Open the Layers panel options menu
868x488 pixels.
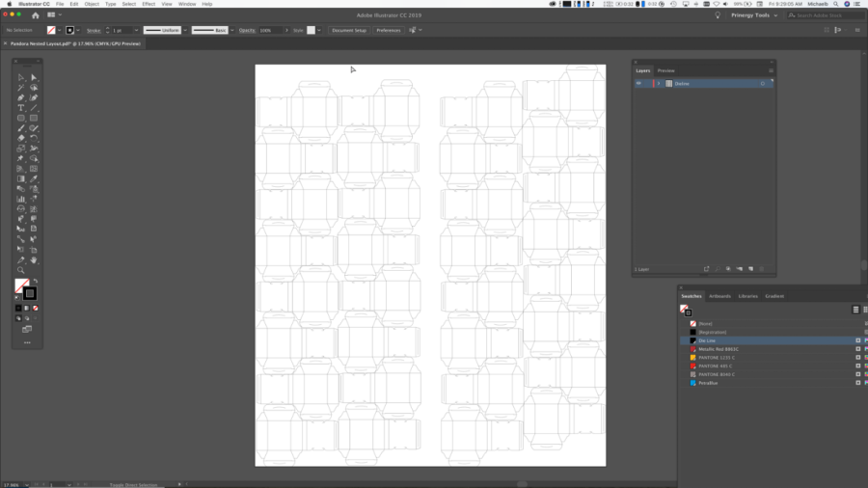(x=771, y=70)
